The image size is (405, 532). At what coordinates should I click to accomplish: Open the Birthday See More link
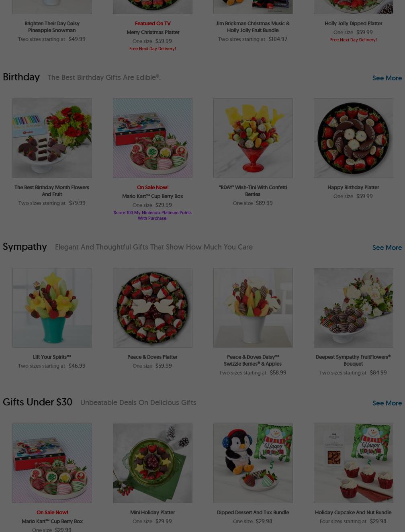point(387,78)
